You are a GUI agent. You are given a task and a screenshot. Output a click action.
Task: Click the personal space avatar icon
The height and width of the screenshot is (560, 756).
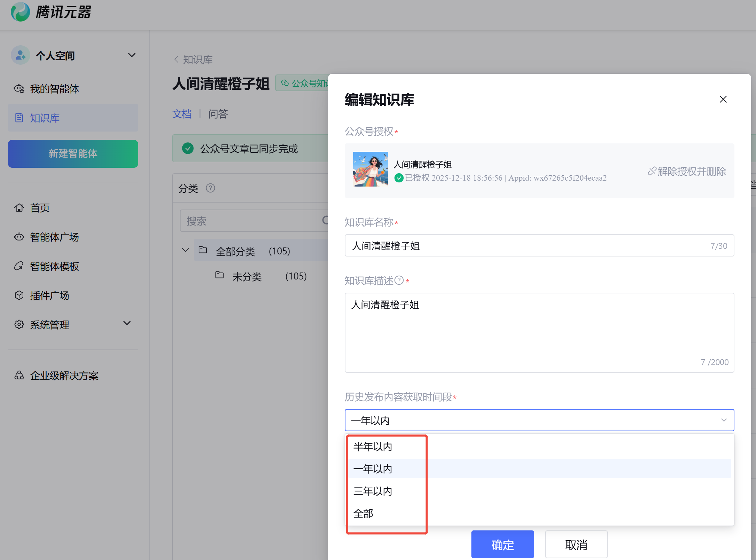pos(20,55)
